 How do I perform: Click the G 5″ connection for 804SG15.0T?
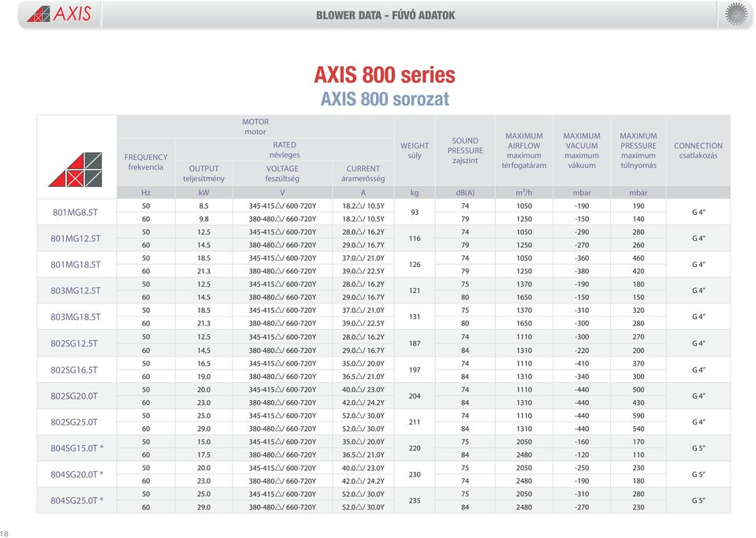click(698, 448)
